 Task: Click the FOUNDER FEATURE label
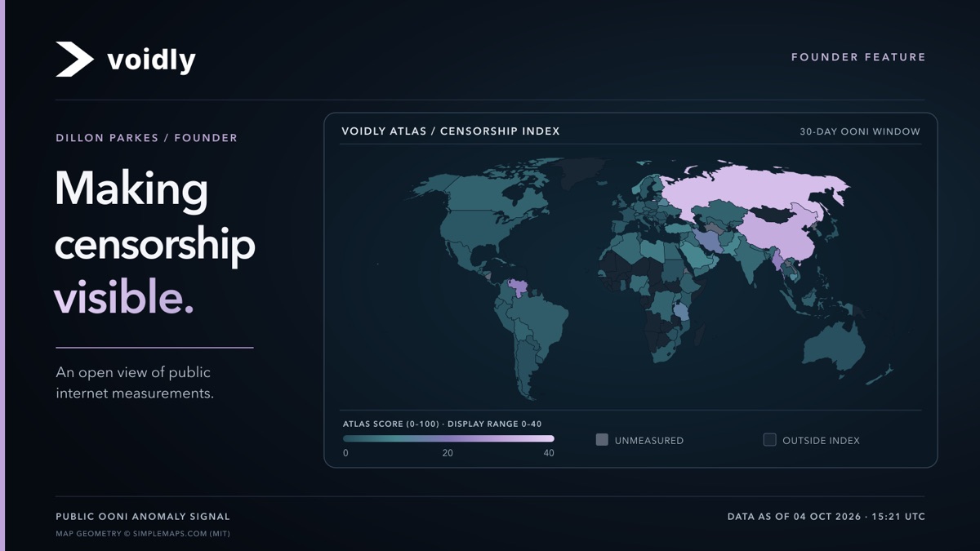click(x=858, y=57)
